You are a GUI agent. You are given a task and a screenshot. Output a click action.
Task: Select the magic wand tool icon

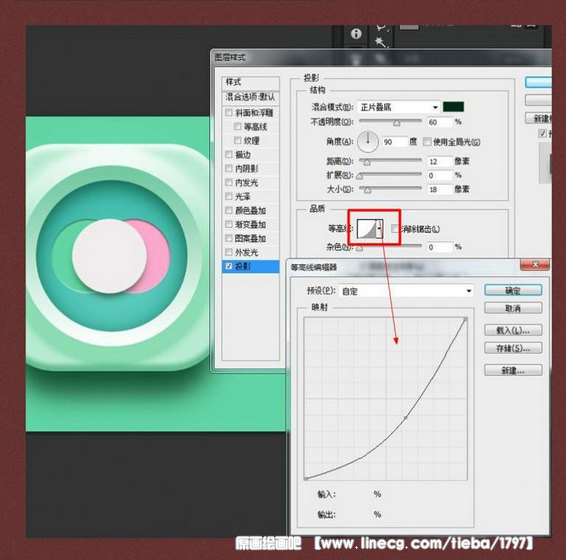[380, 43]
